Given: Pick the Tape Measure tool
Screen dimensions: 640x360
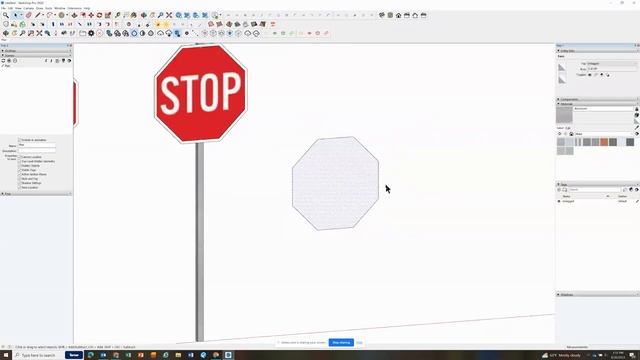Looking at the screenshot, I should point(117,15).
